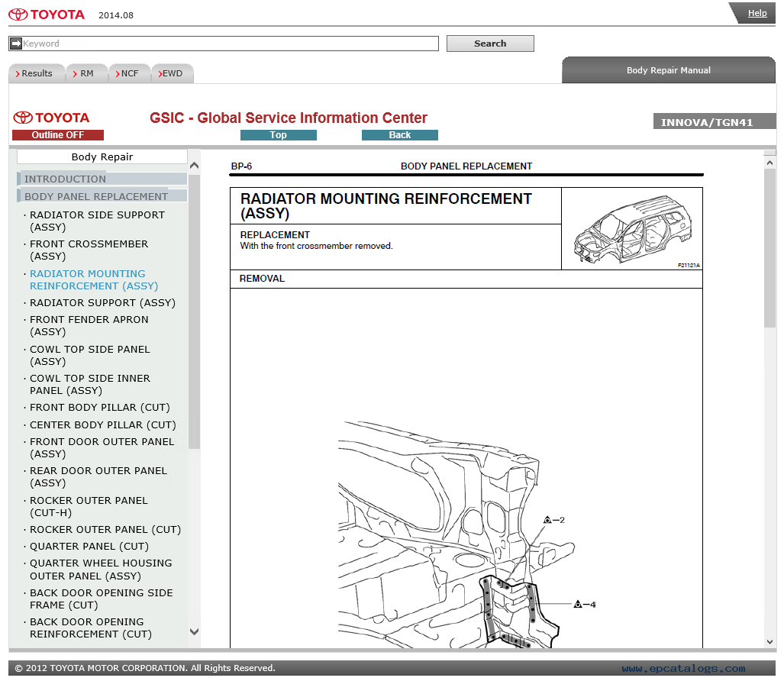Open QUARTER PANEL (CUT)
Viewport: 784px width, 681px height.
tap(89, 547)
